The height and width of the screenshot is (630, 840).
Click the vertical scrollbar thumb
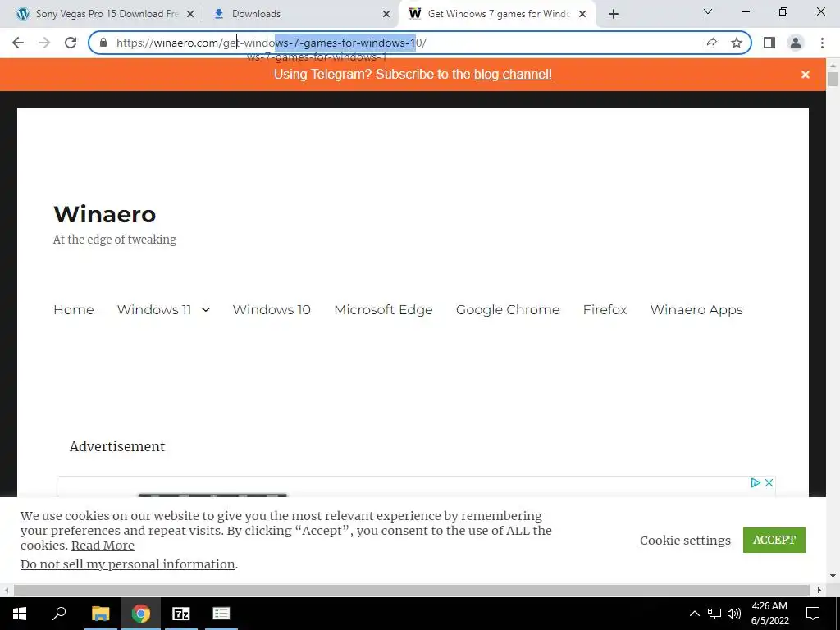tap(833, 79)
